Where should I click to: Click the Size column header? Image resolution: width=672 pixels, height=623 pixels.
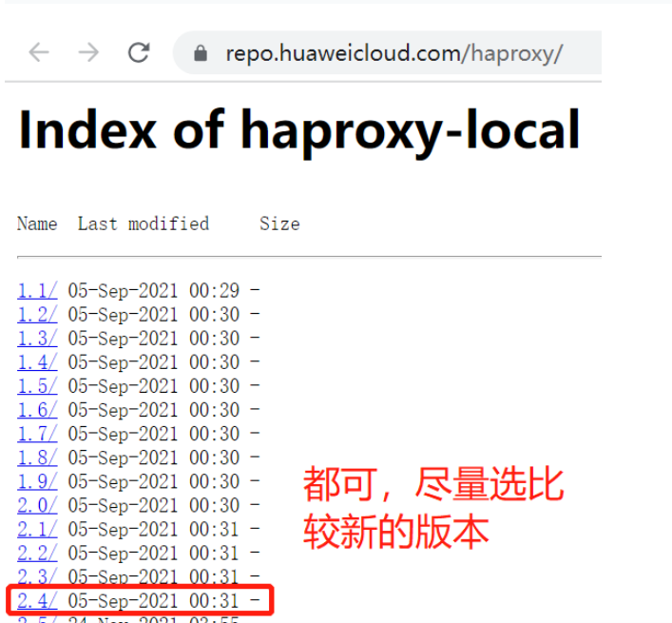click(x=279, y=224)
